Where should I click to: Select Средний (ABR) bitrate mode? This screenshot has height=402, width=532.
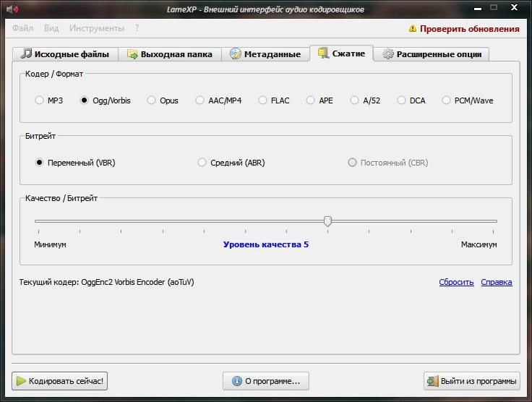202,163
